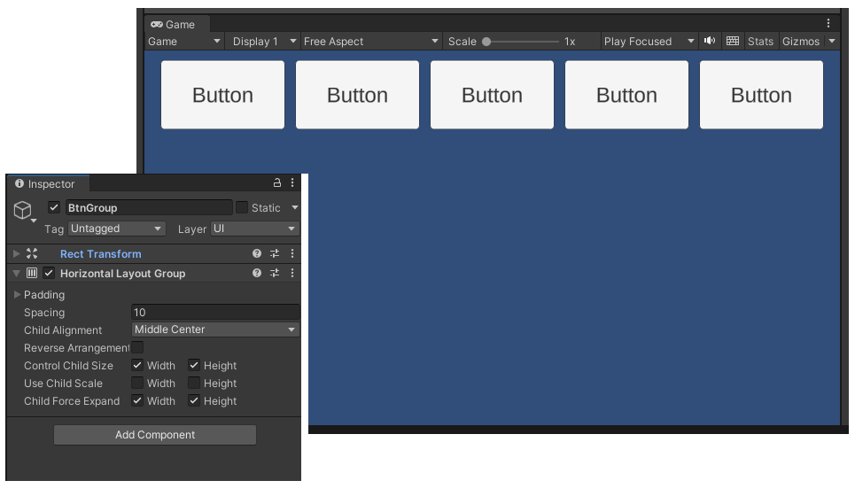855x504 pixels.
Task: Open the Layer UI dropdown
Action: (x=254, y=229)
